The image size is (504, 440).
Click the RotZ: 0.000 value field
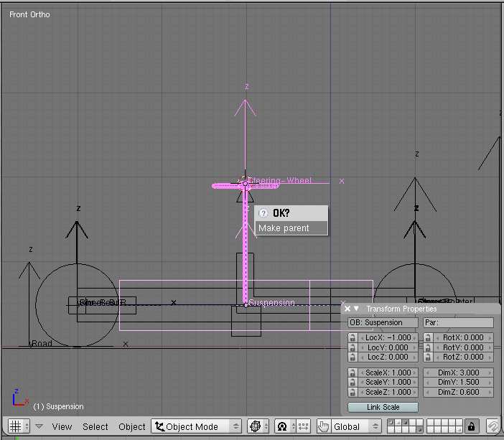(463, 357)
